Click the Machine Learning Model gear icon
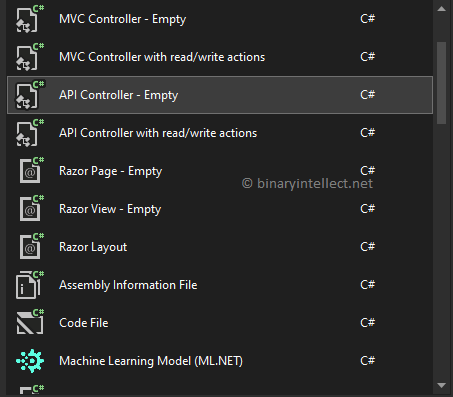 click(x=30, y=361)
